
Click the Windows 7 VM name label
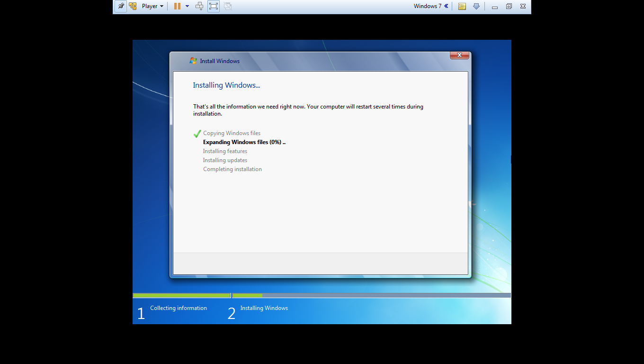[427, 6]
